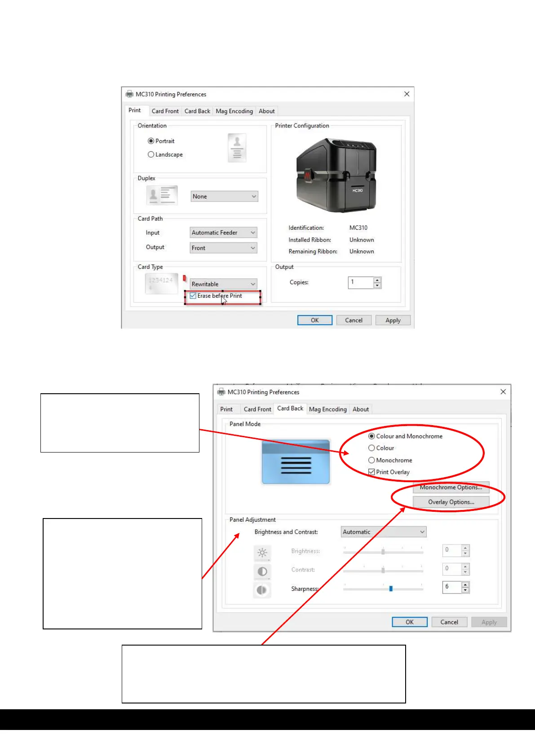Viewport: 535px width, 756px height.
Task: Select Monochrome panel mode
Action: click(x=371, y=460)
